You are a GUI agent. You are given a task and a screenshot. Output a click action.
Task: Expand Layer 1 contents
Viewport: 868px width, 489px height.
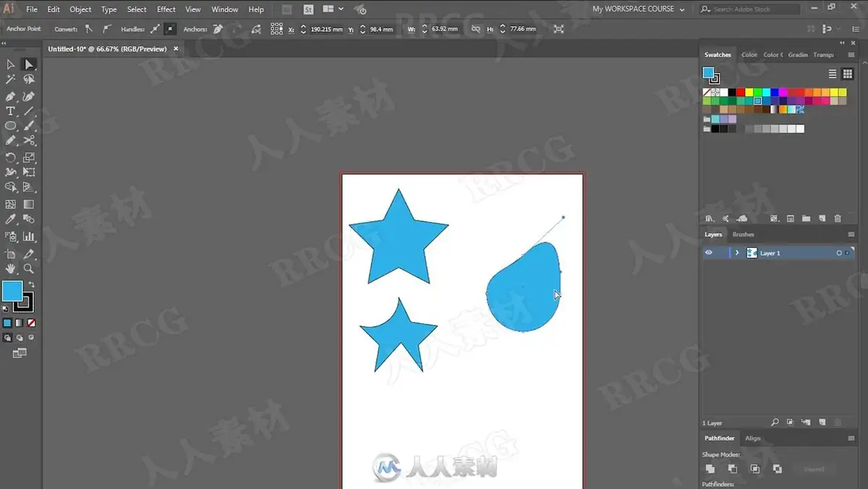737,253
